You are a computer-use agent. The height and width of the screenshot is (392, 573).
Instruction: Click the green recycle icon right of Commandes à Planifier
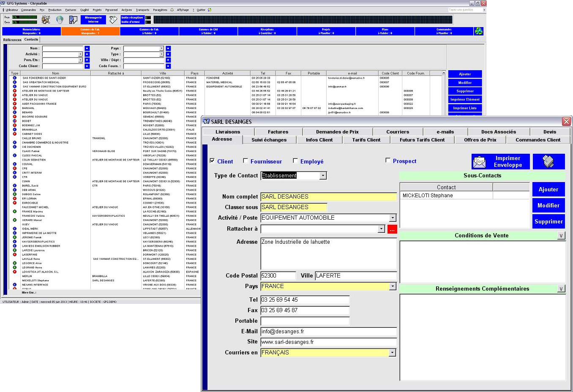(478, 31)
